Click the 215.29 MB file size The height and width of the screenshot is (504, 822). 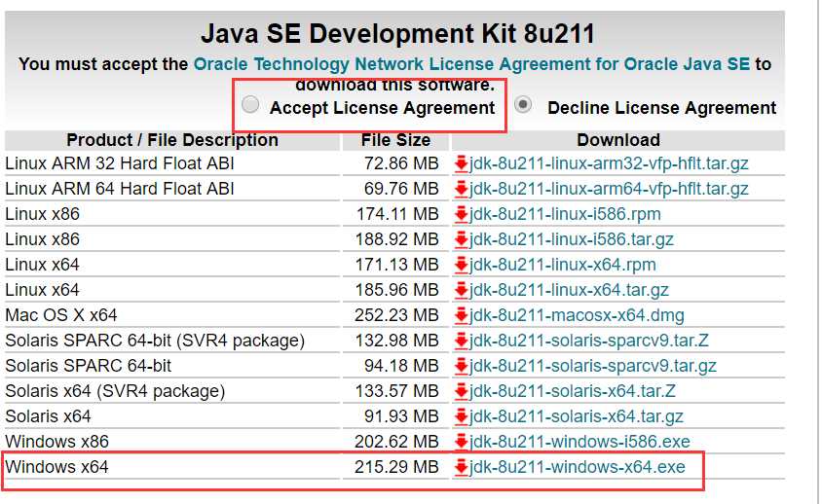tap(396, 467)
